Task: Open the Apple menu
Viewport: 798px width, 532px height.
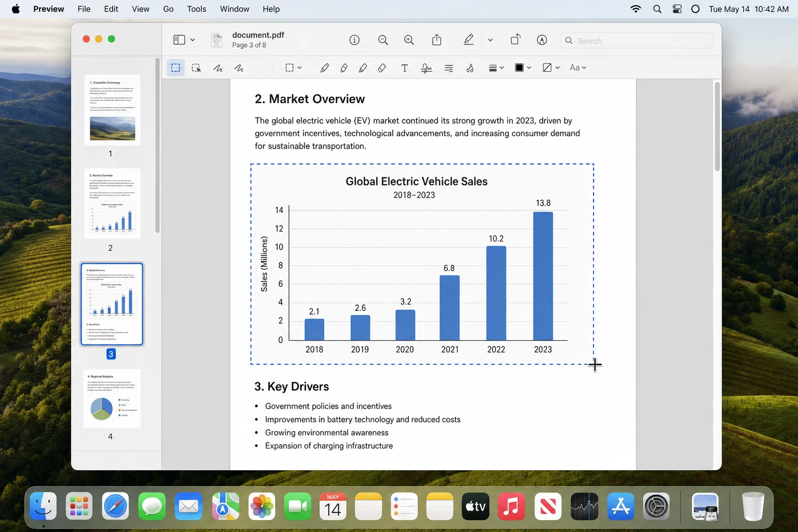Action: tap(16, 9)
